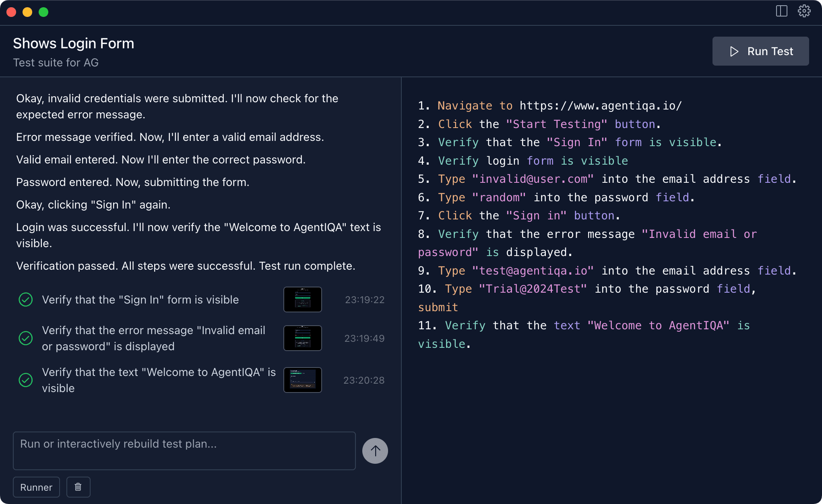Screen dimensions: 822x504
Task: Click the trash icon beside Runner
Action: (x=78, y=487)
